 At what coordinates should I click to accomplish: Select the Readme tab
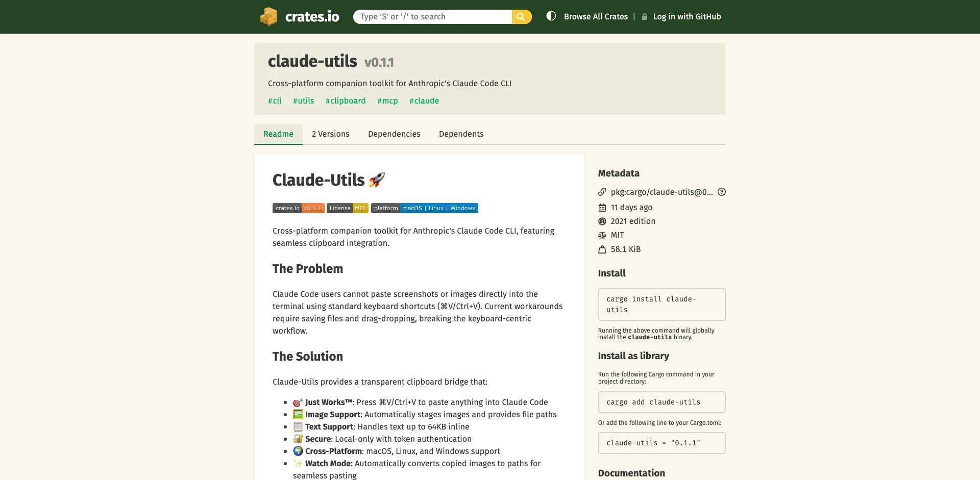coord(278,134)
